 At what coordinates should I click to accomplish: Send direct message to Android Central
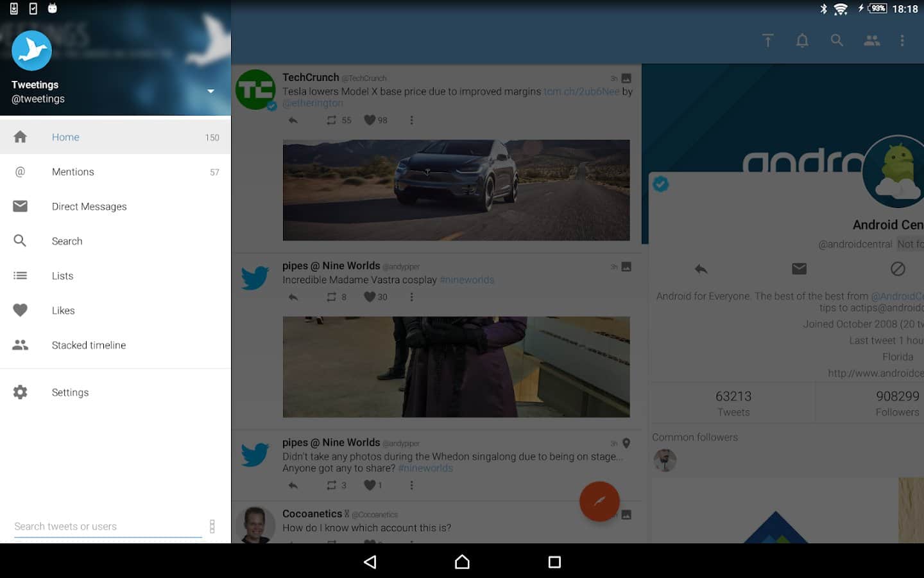click(799, 269)
